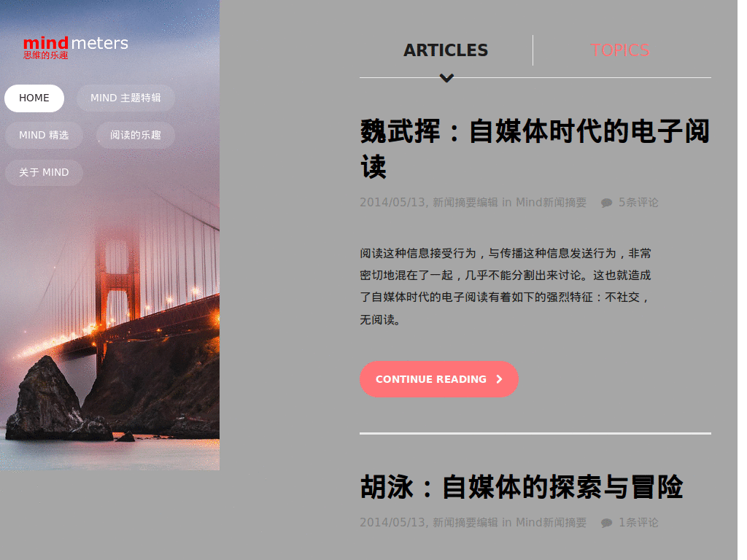Click the comment bubble icon beside 5条评论
Screen dimensions: 747x560
click(606, 203)
